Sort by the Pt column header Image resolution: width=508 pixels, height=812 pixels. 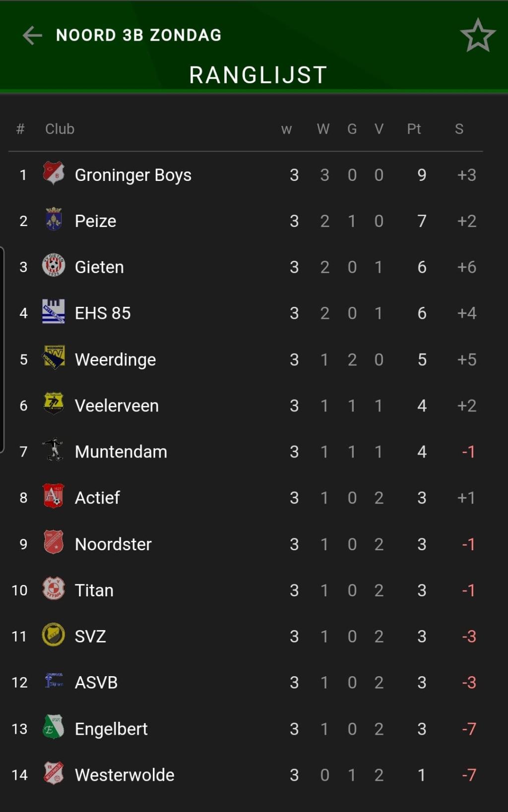414,129
